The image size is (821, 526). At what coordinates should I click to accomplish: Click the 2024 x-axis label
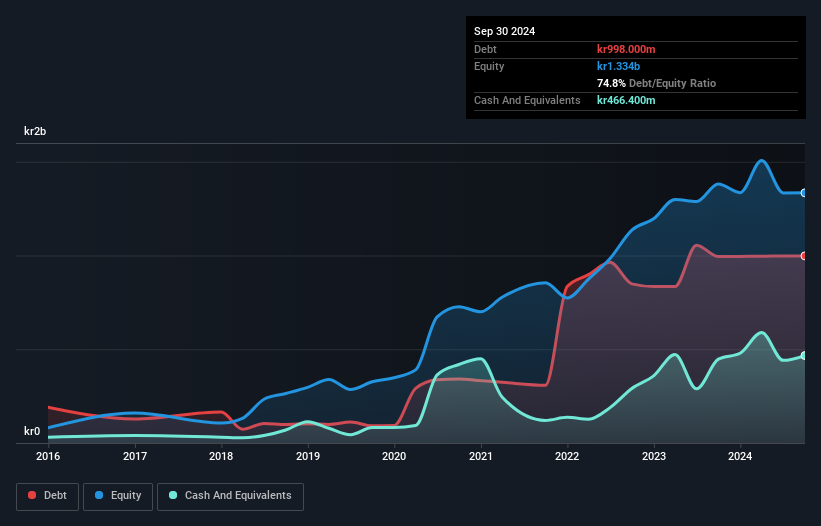click(740, 456)
